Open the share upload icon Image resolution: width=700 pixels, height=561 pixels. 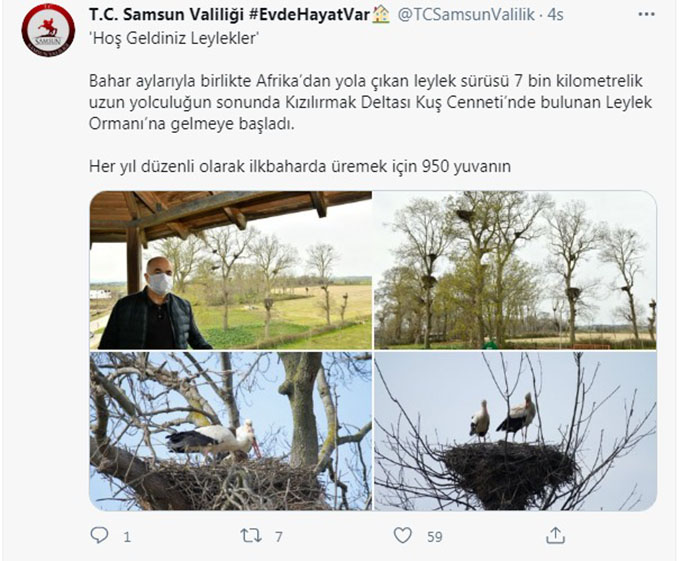pyautogui.click(x=555, y=535)
